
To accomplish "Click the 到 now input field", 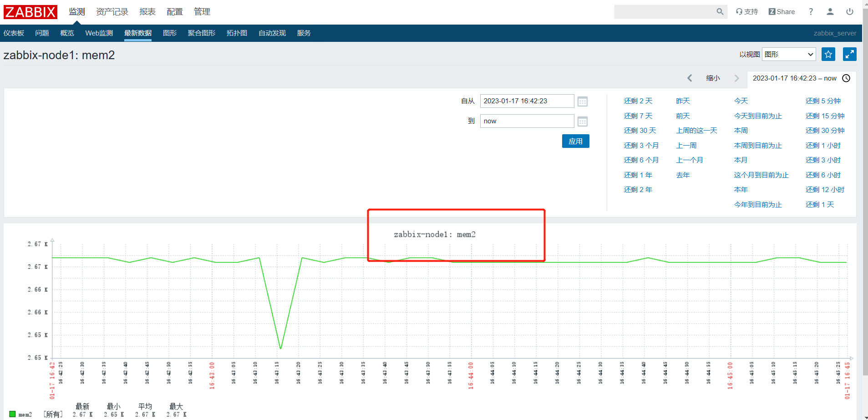I will point(527,121).
